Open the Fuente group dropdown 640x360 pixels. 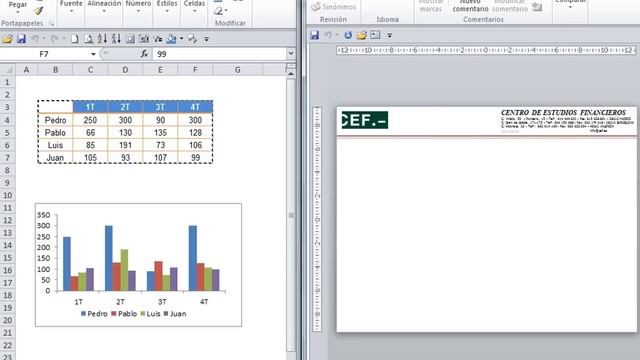[x=71, y=11]
